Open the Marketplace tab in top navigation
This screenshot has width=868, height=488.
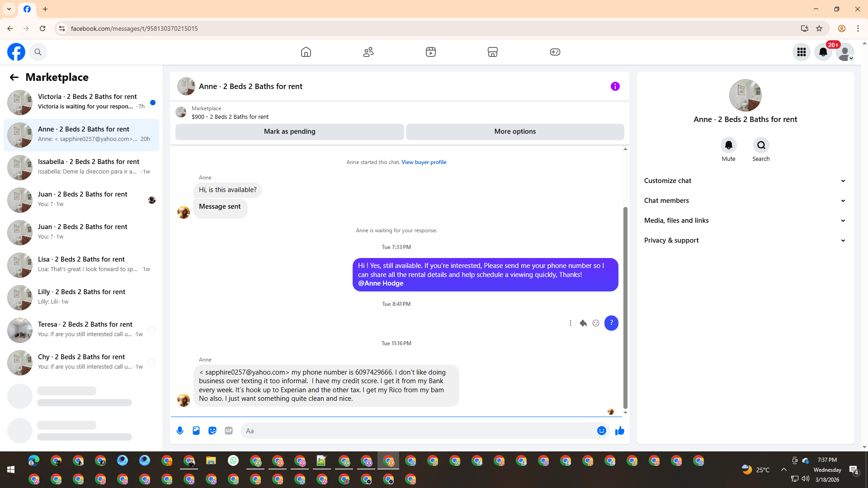[493, 52]
